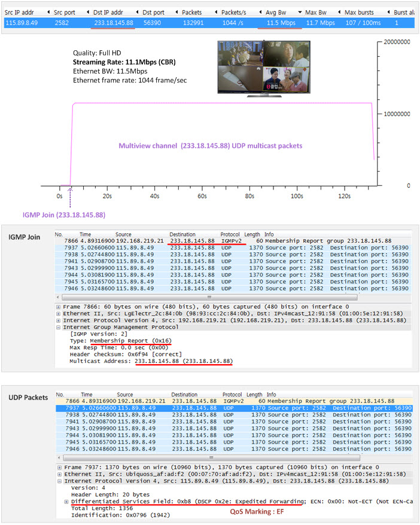Sort by the Src port column header

[64, 13]
